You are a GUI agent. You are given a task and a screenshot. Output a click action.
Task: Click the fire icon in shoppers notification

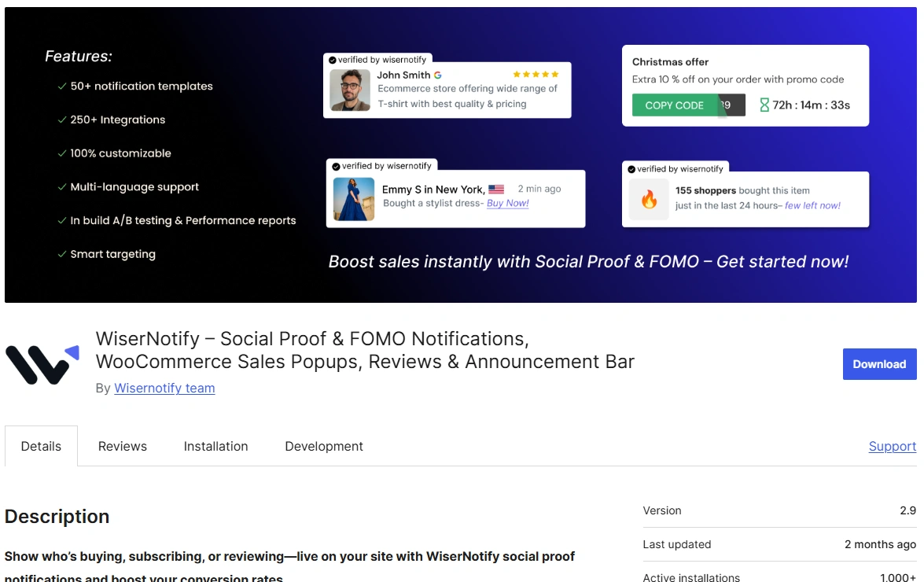[x=649, y=199]
